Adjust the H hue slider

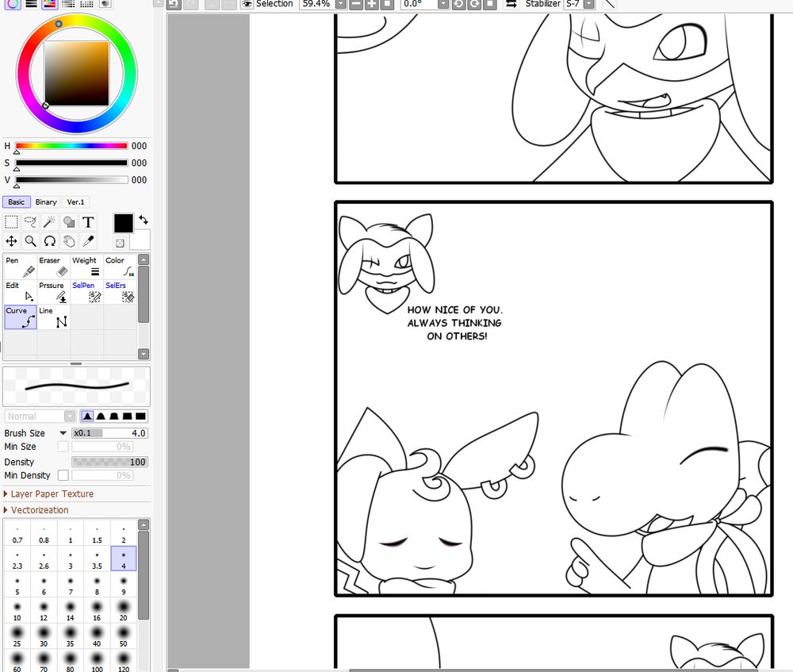point(71,146)
